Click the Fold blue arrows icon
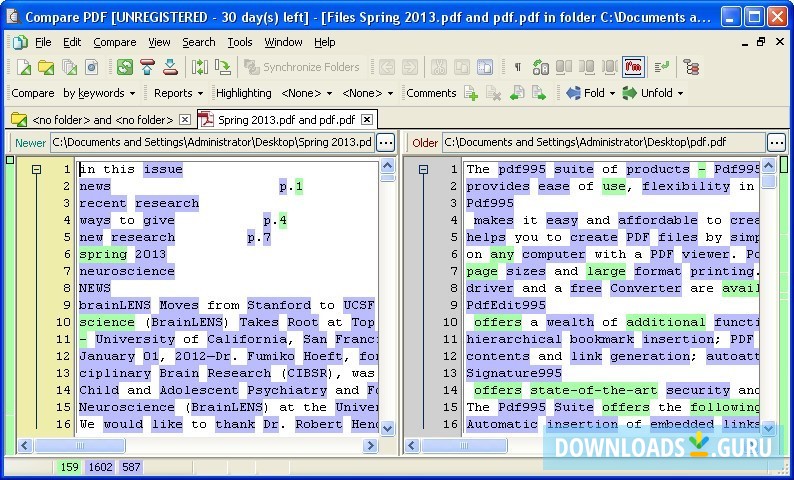Image resolution: width=794 pixels, height=480 pixels. 573,93
